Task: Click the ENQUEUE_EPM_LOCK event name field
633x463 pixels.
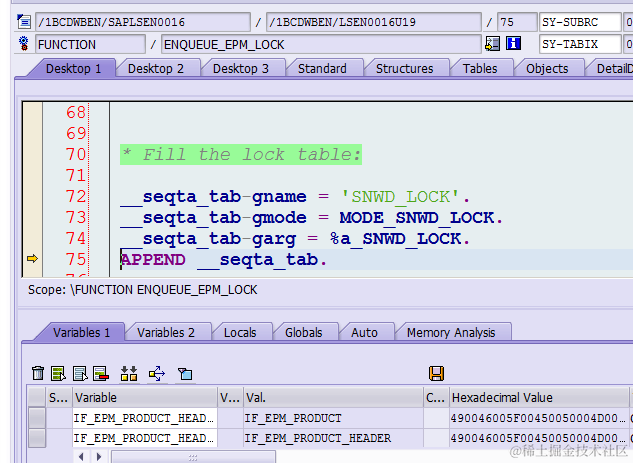Action: 321,44
